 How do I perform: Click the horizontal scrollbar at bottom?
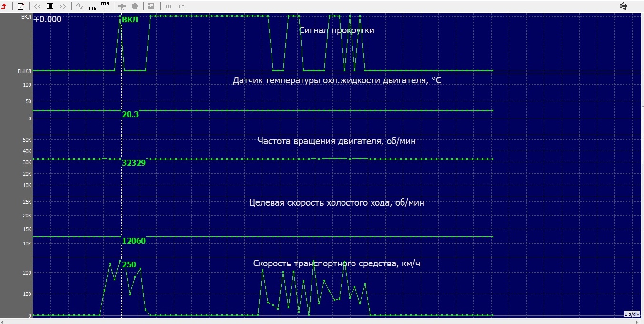[322, 322]
